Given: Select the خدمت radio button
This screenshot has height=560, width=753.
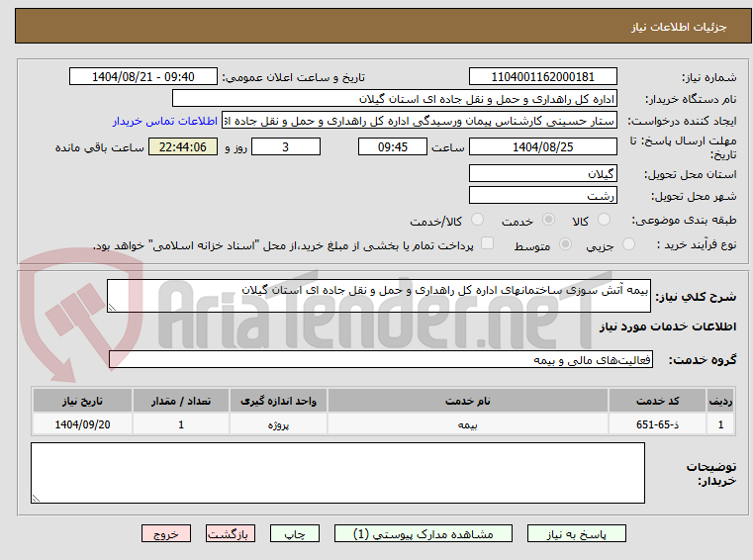Looking at the screenshot, I should [x=548, y=220].
